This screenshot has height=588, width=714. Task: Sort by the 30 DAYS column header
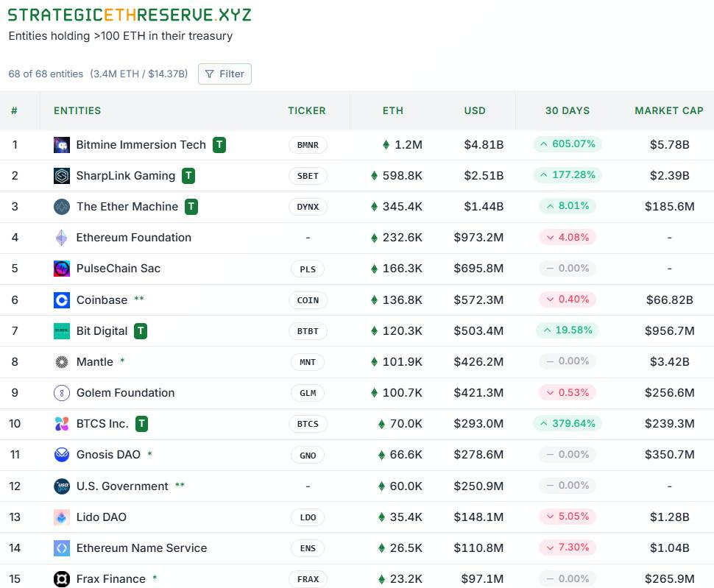pyautogui.click(x=568, y=110)
